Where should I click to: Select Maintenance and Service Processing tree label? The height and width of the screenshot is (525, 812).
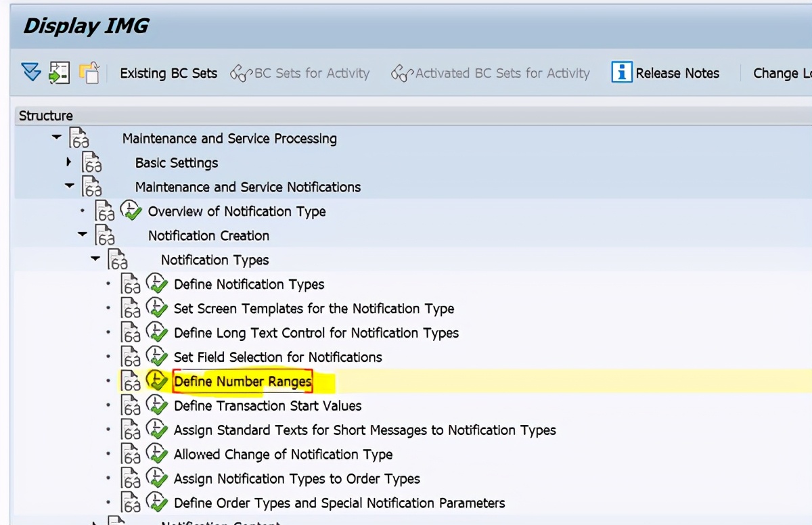(x=229, y=139)
